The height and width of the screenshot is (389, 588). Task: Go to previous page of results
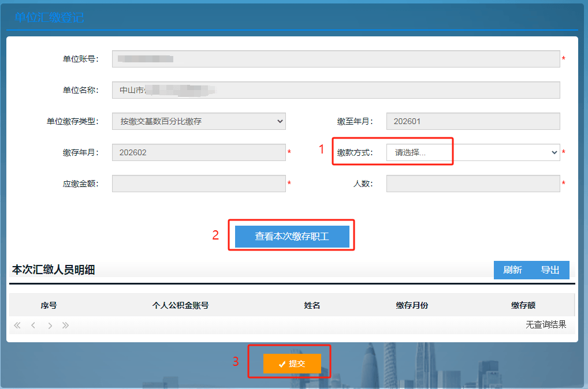34,326
